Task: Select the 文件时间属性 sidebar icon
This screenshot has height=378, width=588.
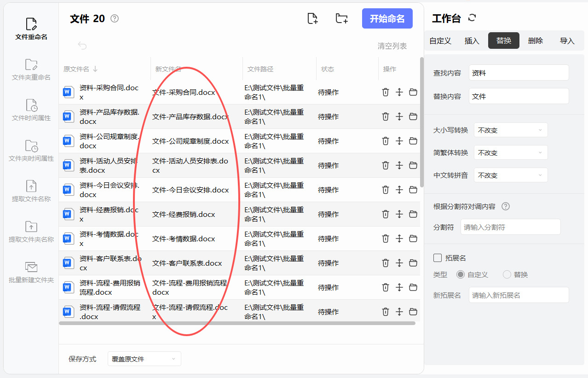Action: click(31, 105)
